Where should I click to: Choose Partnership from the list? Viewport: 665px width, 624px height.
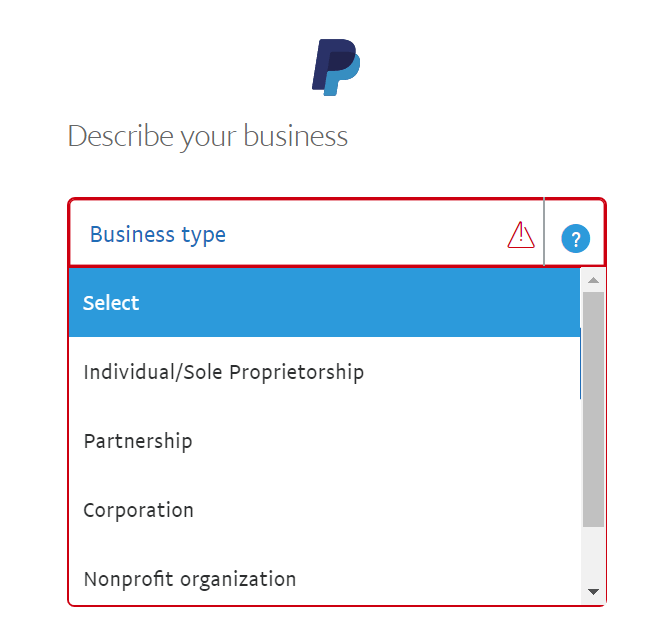[138, 441]
